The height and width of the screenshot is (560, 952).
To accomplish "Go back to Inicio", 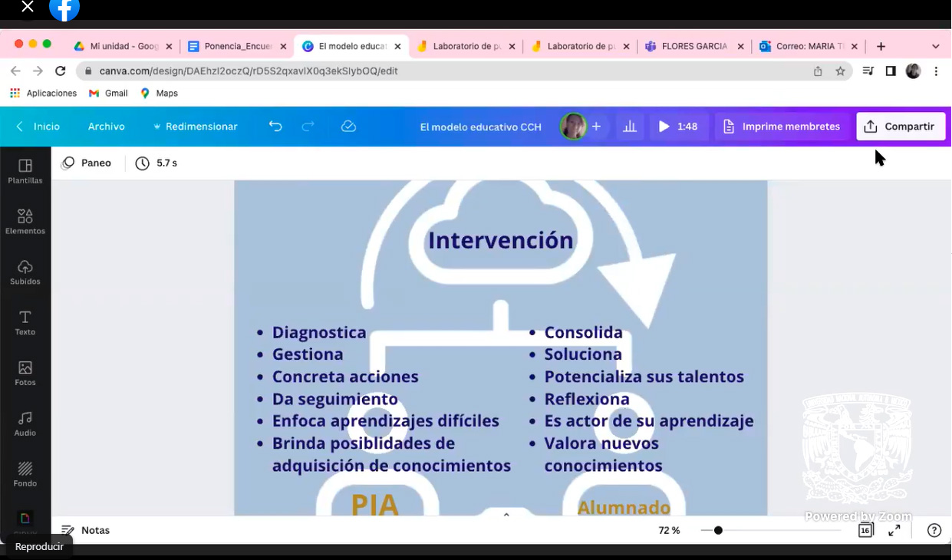I will click(x=38, y=127).
